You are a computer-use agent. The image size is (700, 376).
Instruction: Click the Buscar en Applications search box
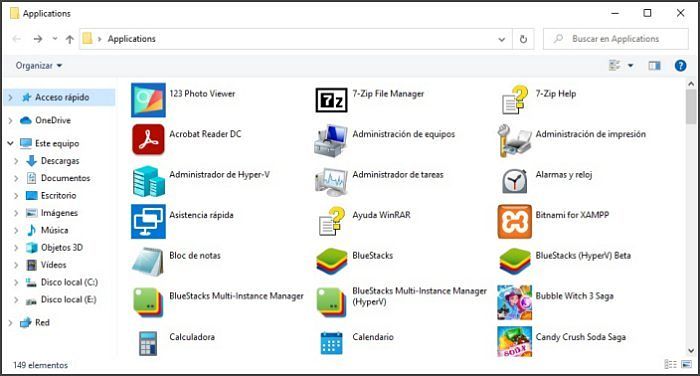click(x=616, y=39)
